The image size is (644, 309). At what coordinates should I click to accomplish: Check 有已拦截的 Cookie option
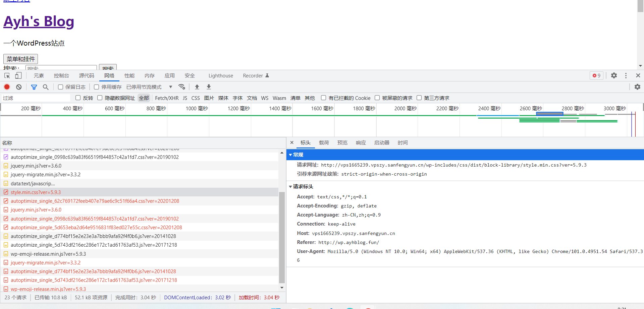[x=323, y=98]
